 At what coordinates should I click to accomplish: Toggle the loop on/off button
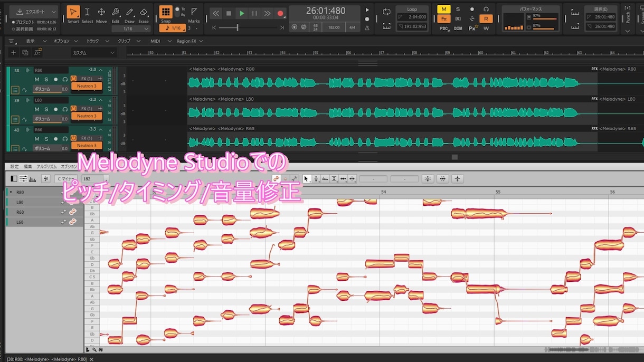pyautogui.click(x=387, y=12)
